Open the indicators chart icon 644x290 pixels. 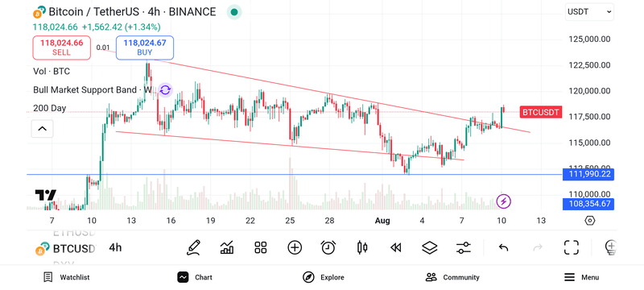227,247
